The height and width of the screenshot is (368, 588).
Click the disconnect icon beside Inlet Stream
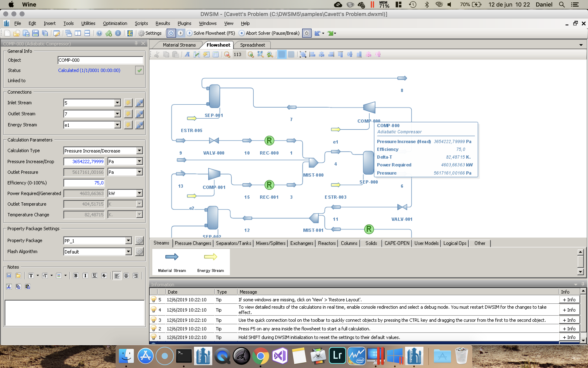pyautogui.click(x=139, y=103)
